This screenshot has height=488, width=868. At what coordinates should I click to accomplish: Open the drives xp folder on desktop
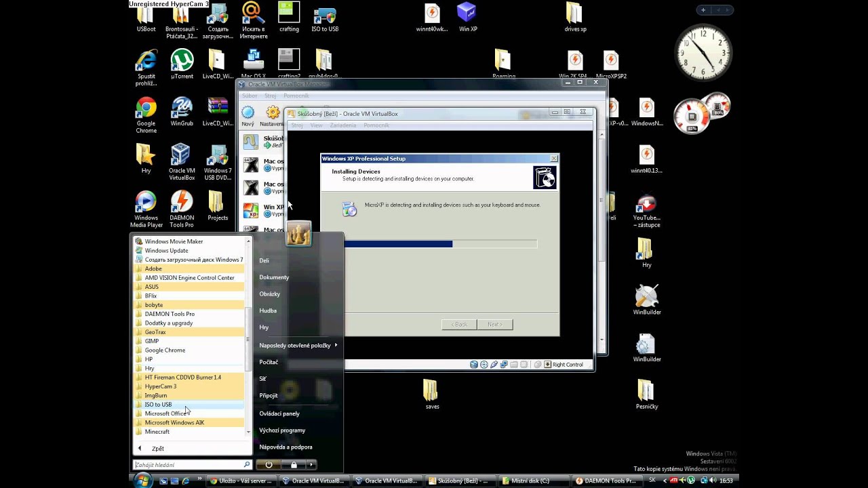point(575,18)
